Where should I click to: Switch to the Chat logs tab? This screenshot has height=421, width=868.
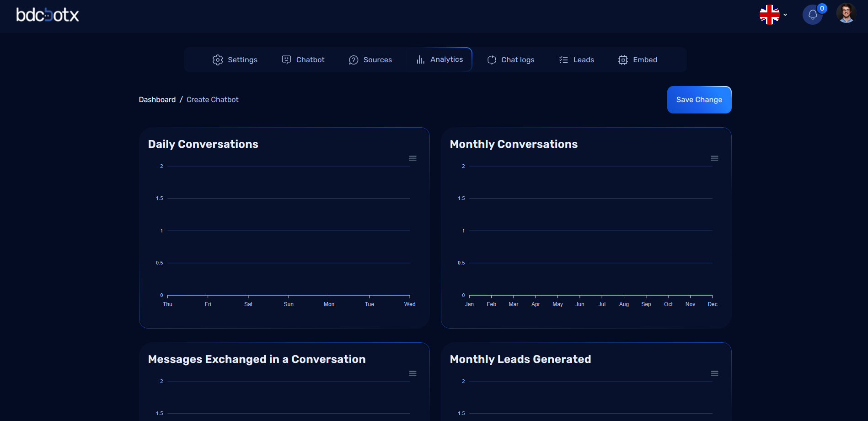click(517, 59)
